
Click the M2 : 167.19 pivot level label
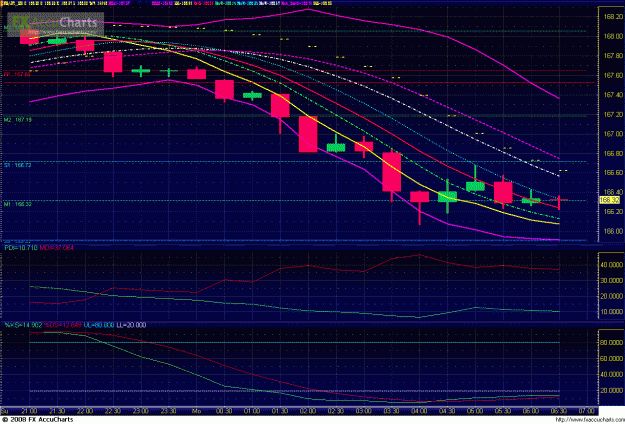coord(18,120)
